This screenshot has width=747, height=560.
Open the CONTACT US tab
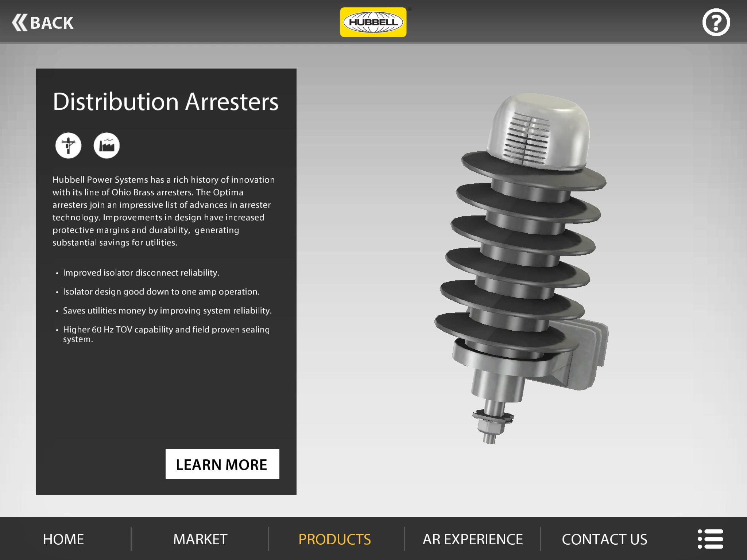click(x=604, y=539)
